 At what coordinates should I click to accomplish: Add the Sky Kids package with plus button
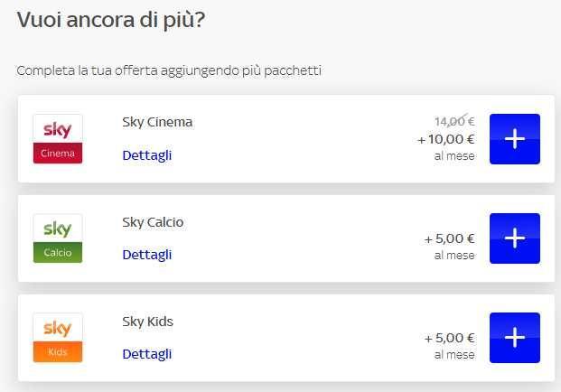[x=514, y=338]
